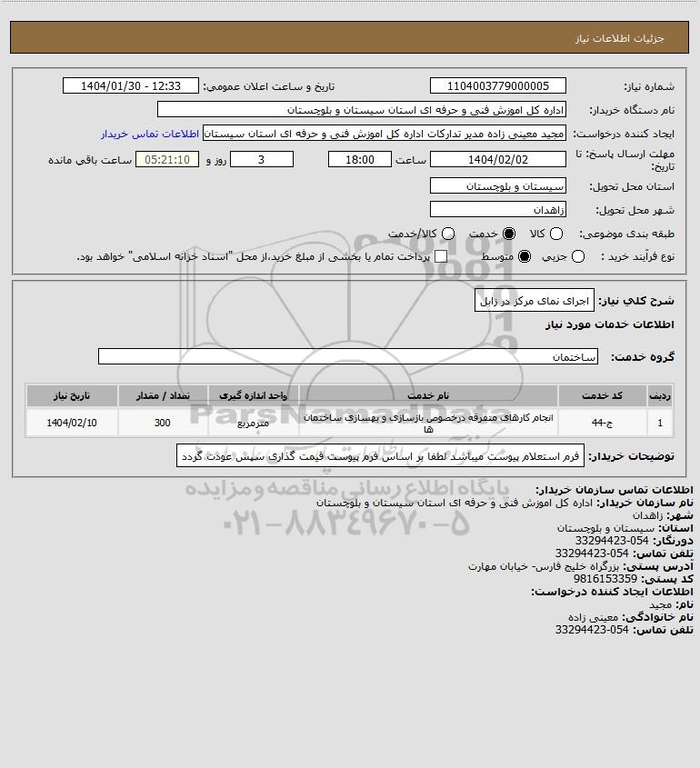The image size is (700, 768).
Task: Click the نام خدمت column header
Action: (x=428, y=395)
